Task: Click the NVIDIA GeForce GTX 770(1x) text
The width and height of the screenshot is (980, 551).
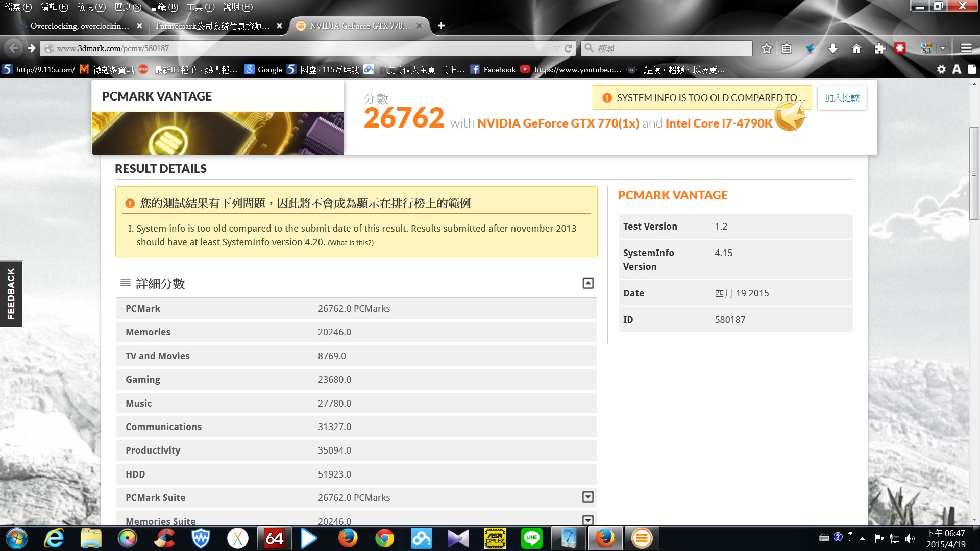Action: click(x=558, y=123)
